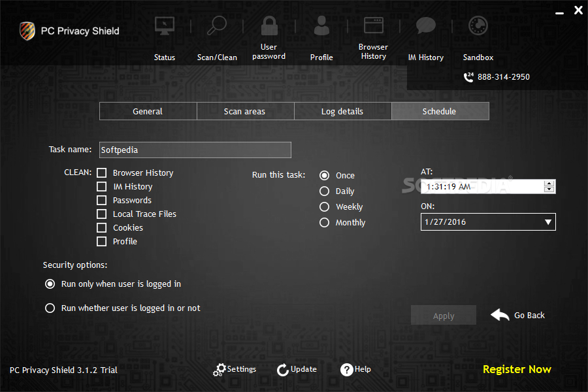Open IM History speech bubble icon
This screenshot has width=588, height=392.
(425, 26)
